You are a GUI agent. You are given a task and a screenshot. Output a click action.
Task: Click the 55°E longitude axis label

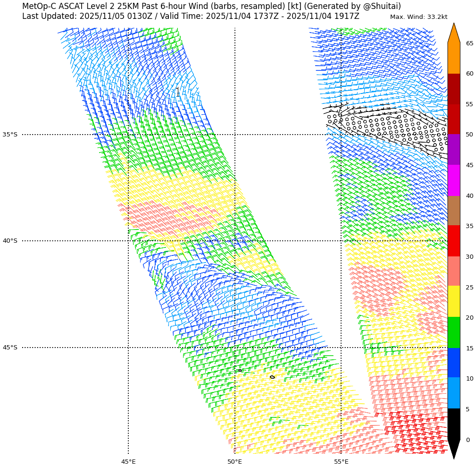(x=341, y=461)
